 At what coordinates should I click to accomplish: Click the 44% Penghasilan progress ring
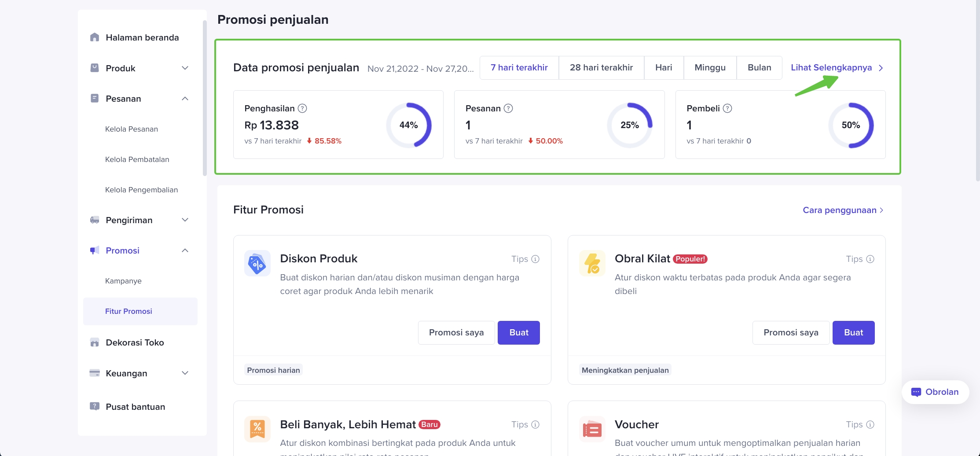click(x=408, y=125)
